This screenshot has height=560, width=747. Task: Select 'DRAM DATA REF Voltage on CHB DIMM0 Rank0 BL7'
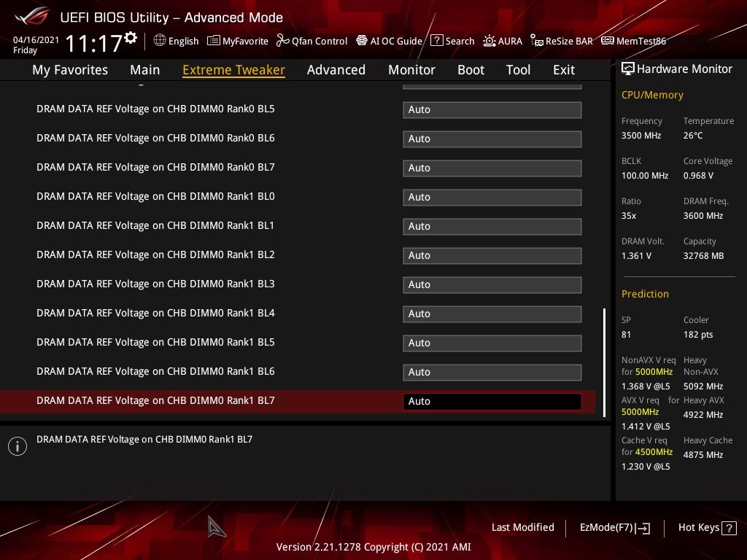pos(155,168)
